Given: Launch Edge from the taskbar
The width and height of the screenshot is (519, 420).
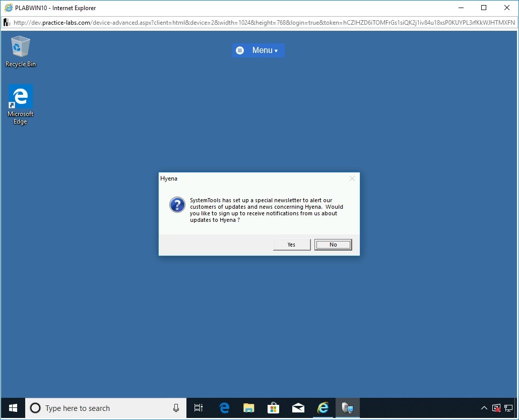Looking at the screenshot, I should (x=224, y=408).
